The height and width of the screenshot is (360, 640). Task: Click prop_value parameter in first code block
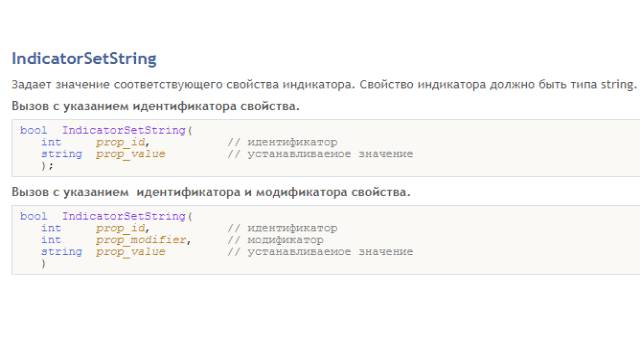pyautogui.click(x=131, y=154)
